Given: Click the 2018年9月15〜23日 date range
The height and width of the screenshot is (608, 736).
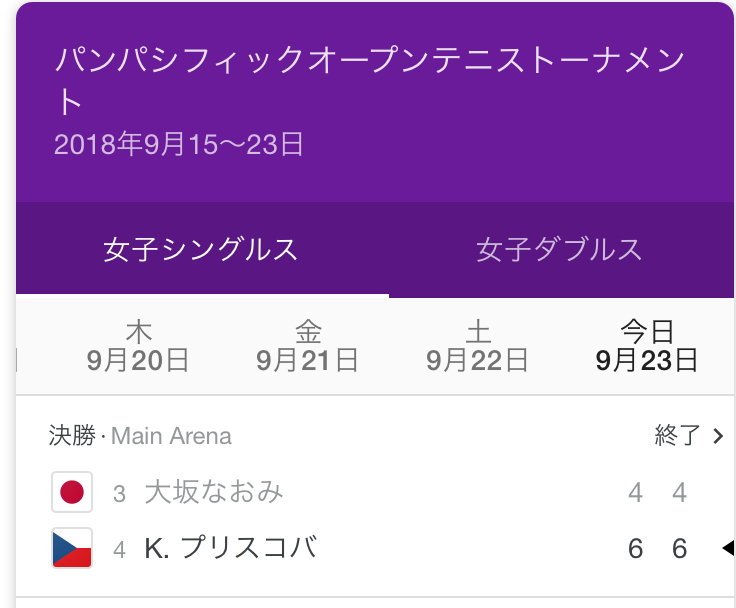Looking at the screenshot, I should [x=179, y=144].
